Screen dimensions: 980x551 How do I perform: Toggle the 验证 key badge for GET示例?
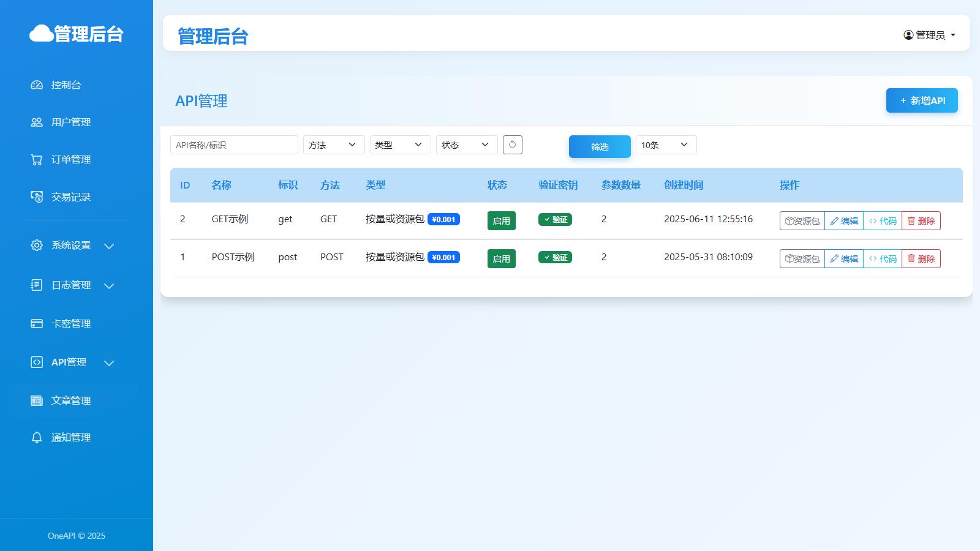(x=555, y=220)
